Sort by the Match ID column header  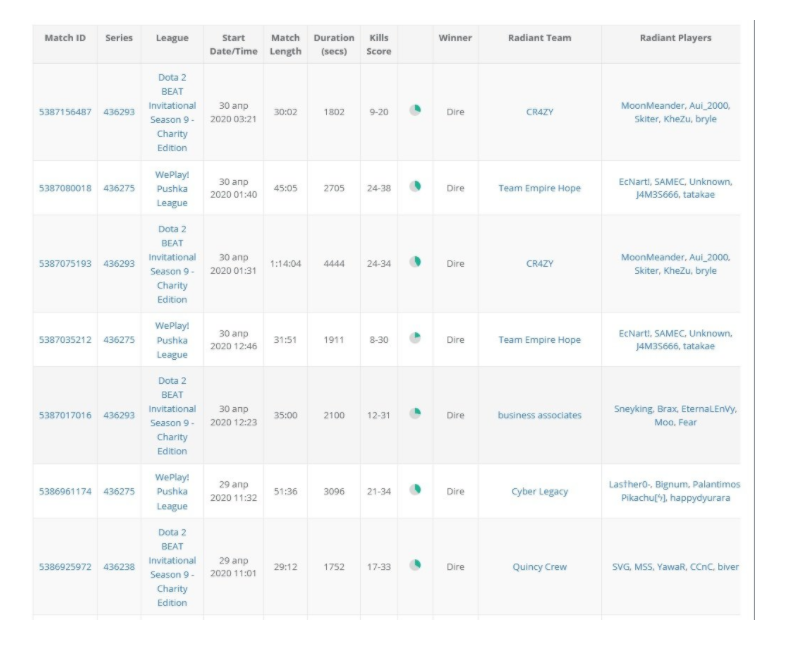coord(65,38)
